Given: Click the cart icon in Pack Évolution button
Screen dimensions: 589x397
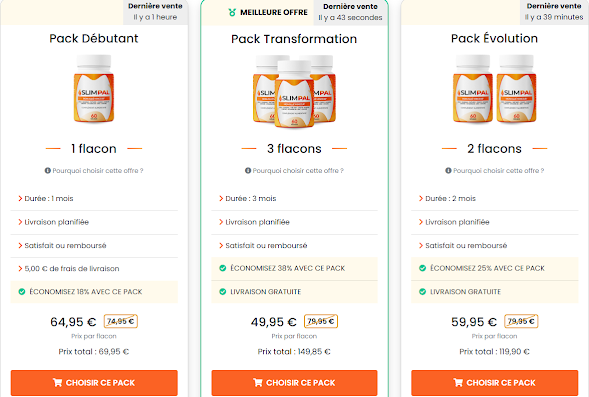Looking at the screenshot, I should 458,383.
